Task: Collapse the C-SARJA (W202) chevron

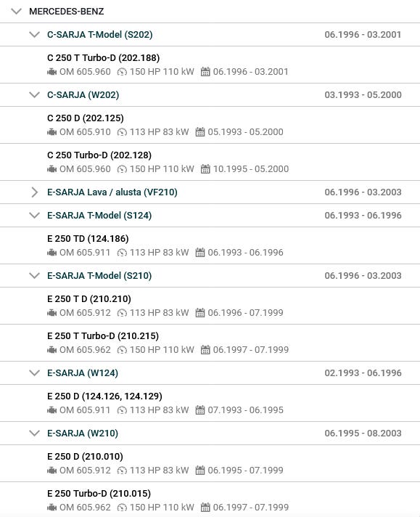Action: click(34, 95)
